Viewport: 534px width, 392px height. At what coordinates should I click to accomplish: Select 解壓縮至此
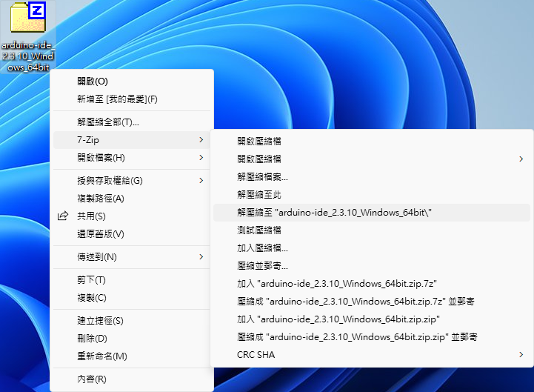(372, 195)
